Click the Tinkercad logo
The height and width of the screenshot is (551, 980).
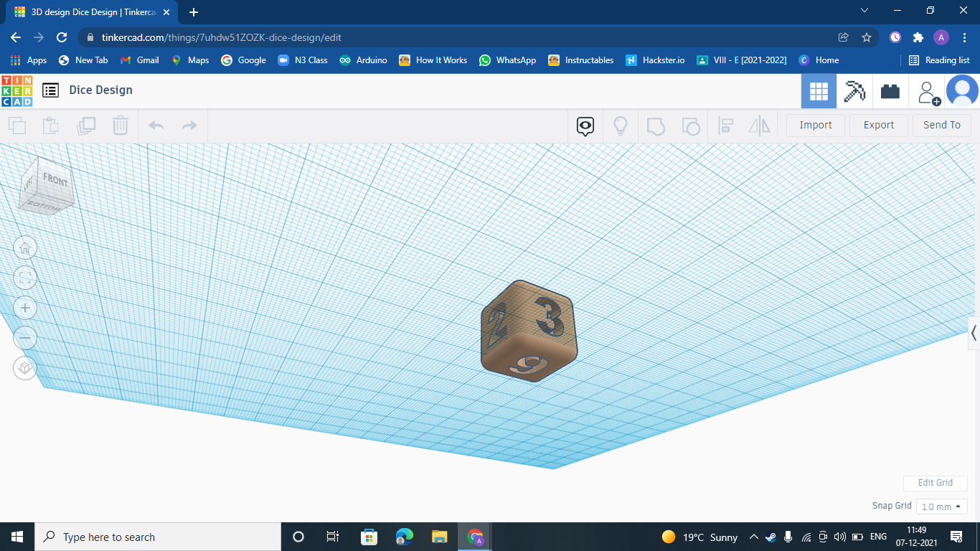click(x=17, y=90)
